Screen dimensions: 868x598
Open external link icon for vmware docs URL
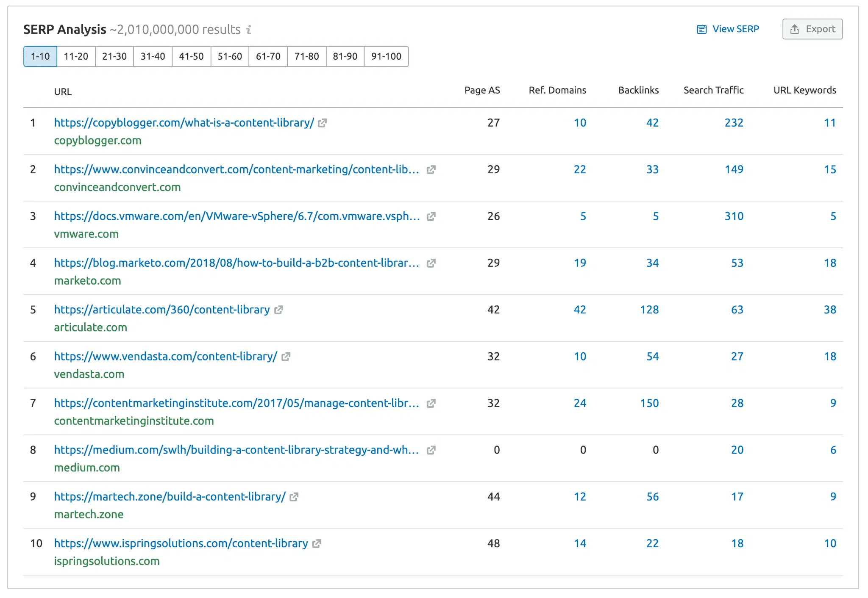431,216
